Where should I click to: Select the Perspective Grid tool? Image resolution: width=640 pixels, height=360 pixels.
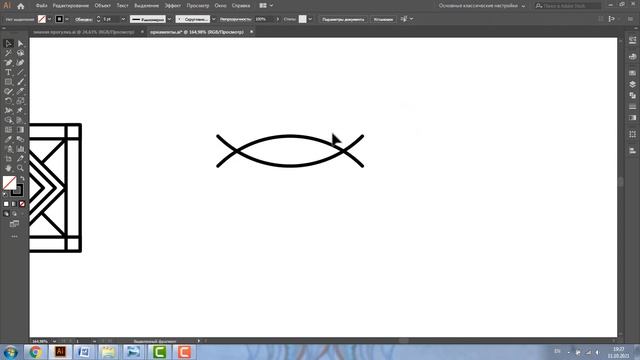[20, 120]
